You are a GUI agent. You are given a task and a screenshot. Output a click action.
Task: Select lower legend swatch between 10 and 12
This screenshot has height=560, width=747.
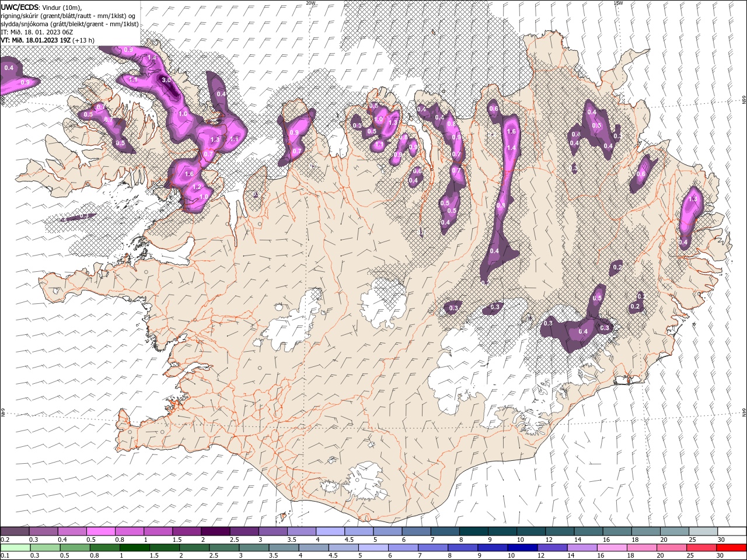coord(522,547)
